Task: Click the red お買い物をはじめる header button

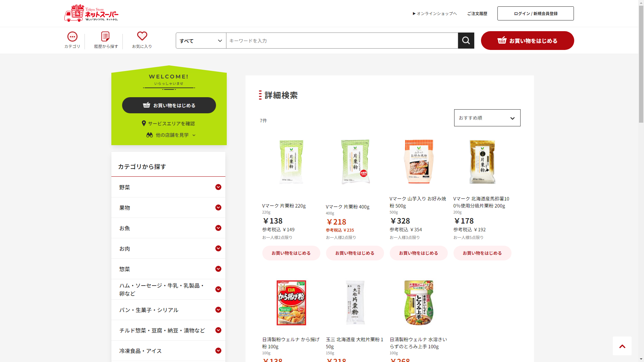Action: [x=527, y=41]
